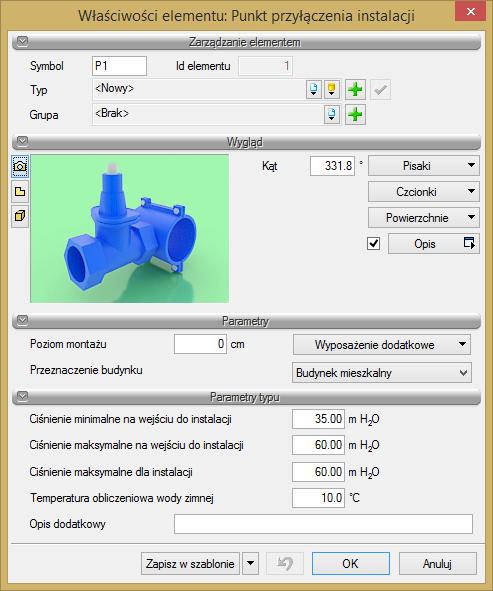Open the Wyposażenie dodatkowe dropdown
Screen dimensions: 493x591
pyautogui.click(x=382, y=344)
